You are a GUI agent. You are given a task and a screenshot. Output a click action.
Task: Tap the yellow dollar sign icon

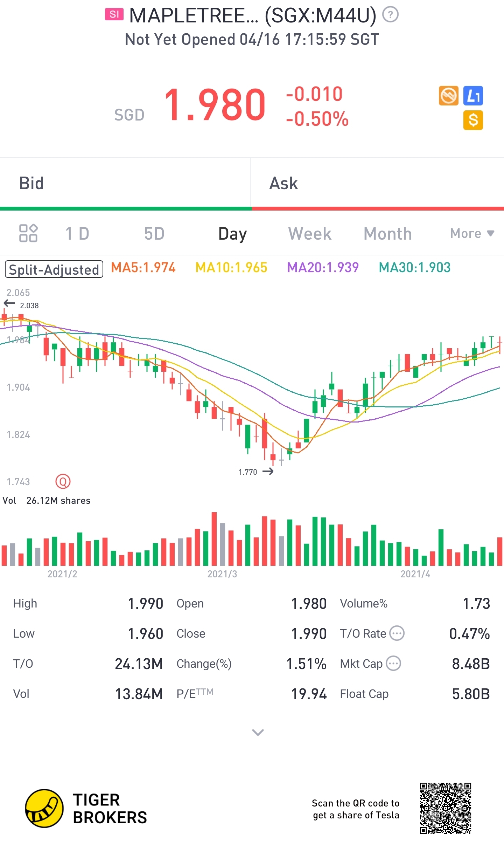click(x=473, y=120)
